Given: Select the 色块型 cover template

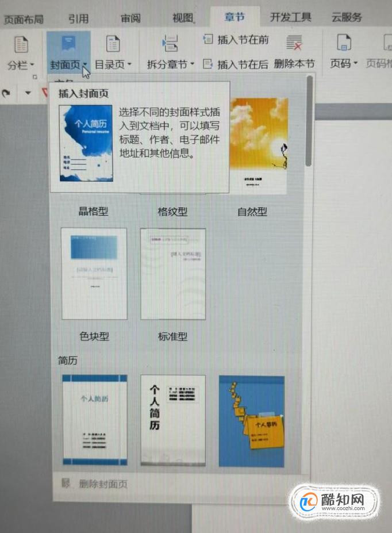Looking at the screenshot, I should pyautogui.click(x=94, y=274).
